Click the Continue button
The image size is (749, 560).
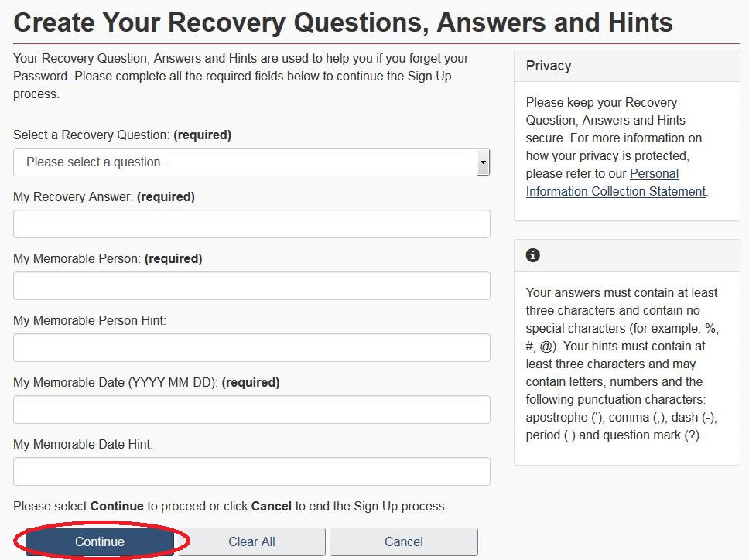(100, 542)
